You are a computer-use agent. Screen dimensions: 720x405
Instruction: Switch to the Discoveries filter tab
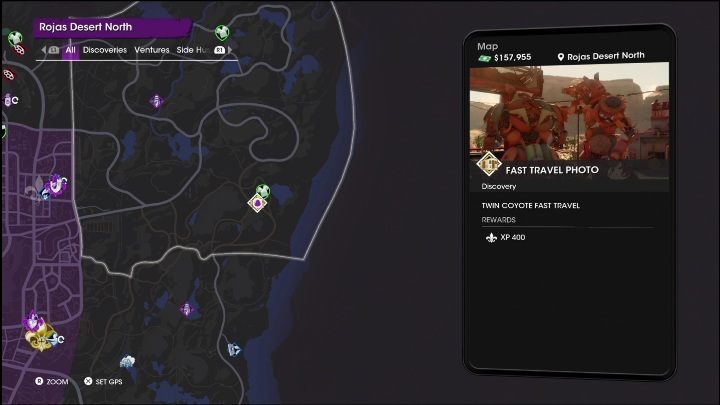[105, 50]
